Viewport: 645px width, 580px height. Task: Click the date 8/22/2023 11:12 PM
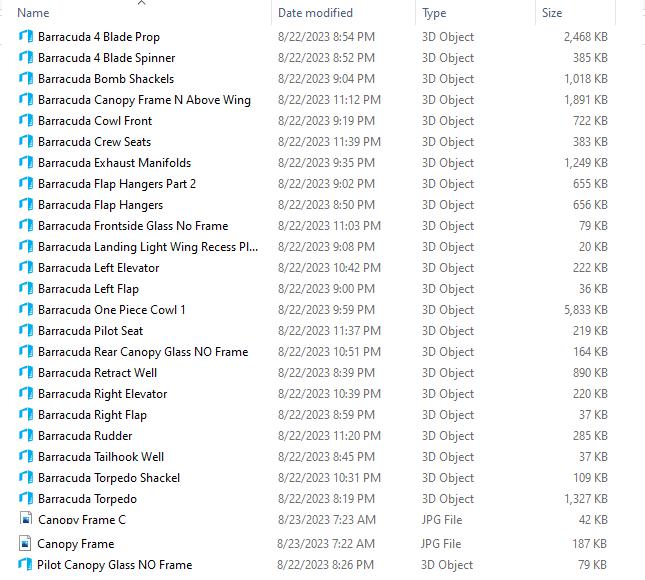point(329,100)
